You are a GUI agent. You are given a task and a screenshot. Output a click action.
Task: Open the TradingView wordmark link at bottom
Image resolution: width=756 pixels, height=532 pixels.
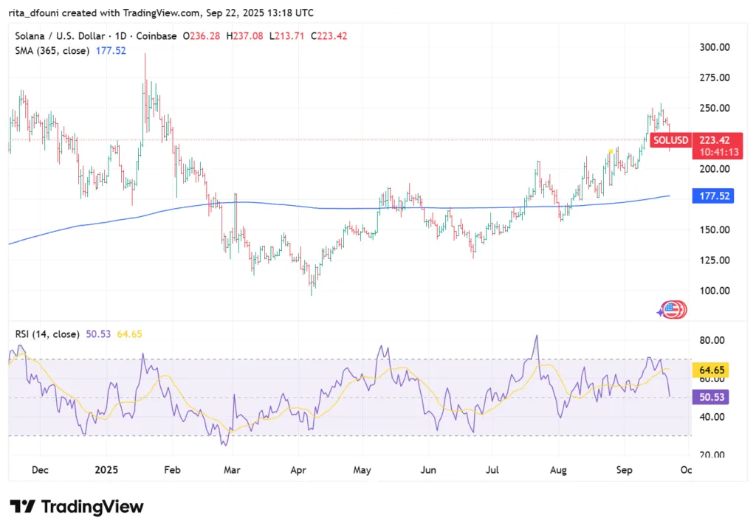click(92, 507)
